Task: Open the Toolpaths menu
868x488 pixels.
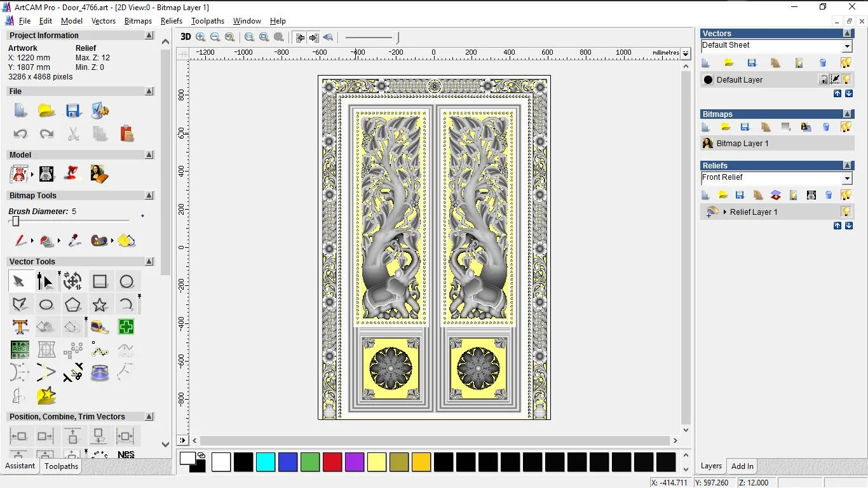Action: pos(207,21)
